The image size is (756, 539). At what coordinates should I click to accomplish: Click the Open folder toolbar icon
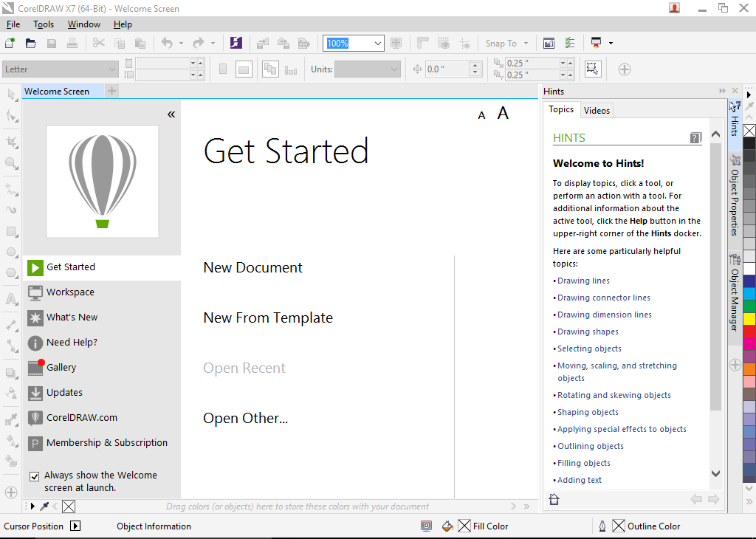[31, 44]
